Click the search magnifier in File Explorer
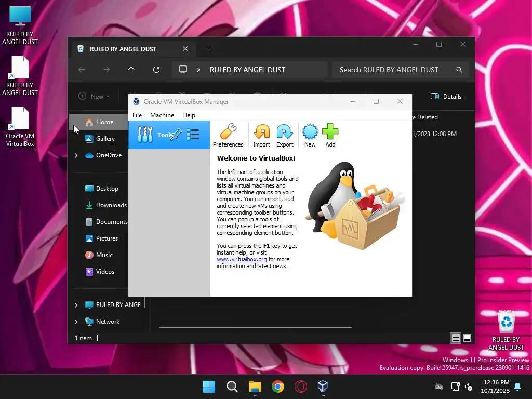The width and height of the screenshot is (532, 399). (459, 70)
